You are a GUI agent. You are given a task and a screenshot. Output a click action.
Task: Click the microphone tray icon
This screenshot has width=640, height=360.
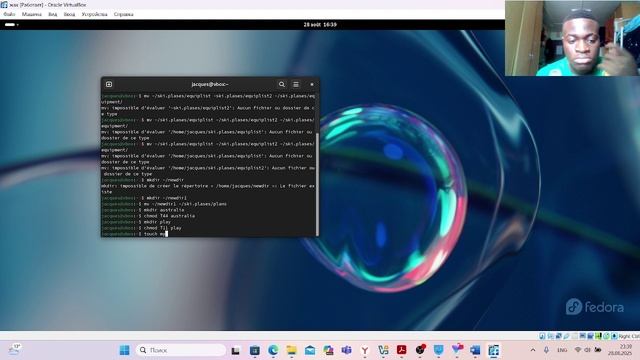point(546,350)
